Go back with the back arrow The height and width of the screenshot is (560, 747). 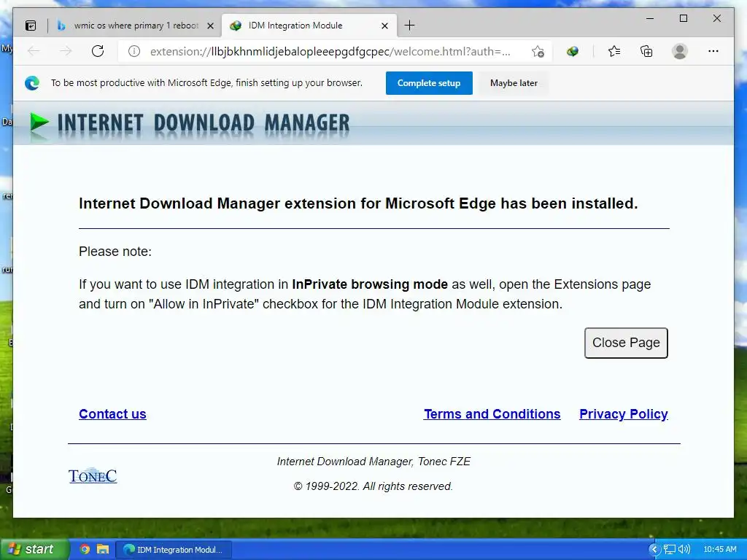[34, 51]
